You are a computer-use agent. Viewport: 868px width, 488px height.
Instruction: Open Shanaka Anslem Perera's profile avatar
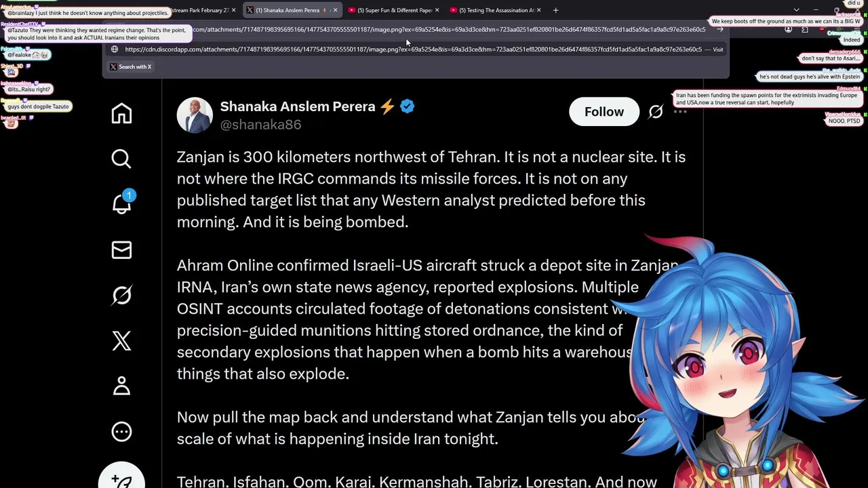click(x=195, y=115)
